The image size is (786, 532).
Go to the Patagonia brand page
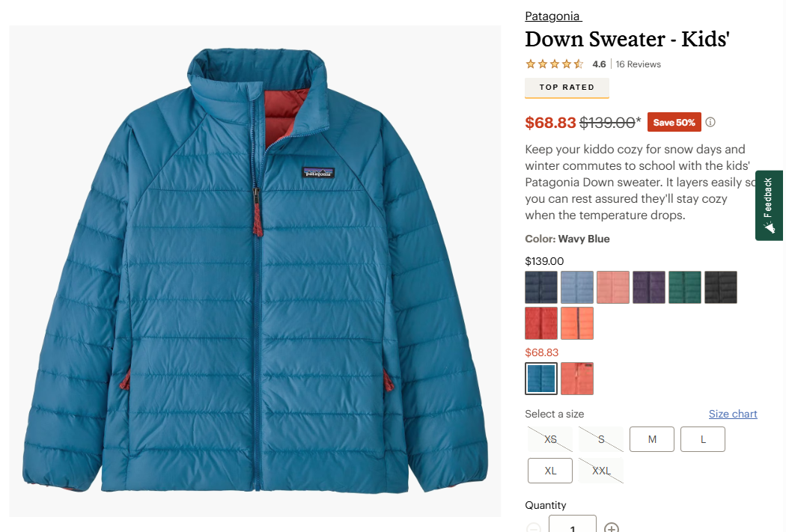click(552, 16)
